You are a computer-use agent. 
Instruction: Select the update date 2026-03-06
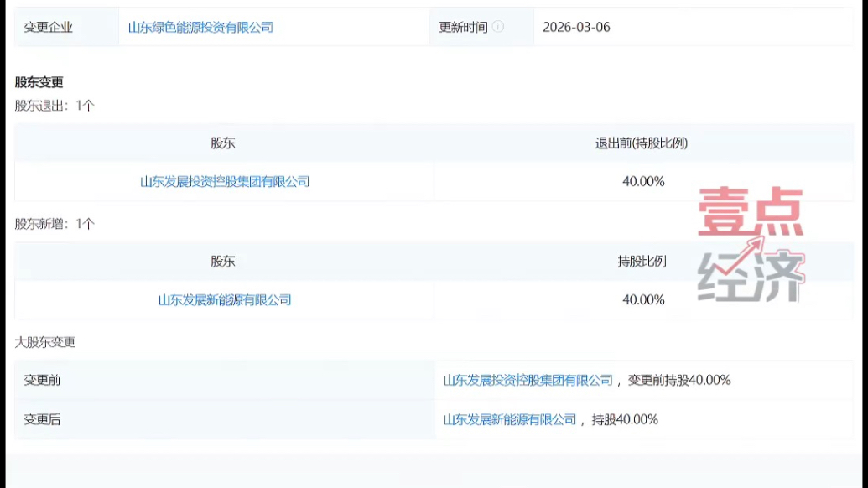pyautogui.click(x=576, y=26)
